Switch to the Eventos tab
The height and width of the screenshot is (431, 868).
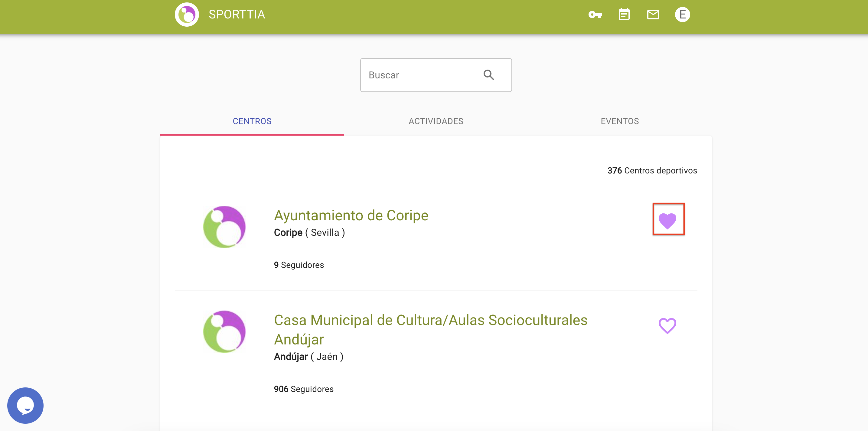tap(620, 121)
